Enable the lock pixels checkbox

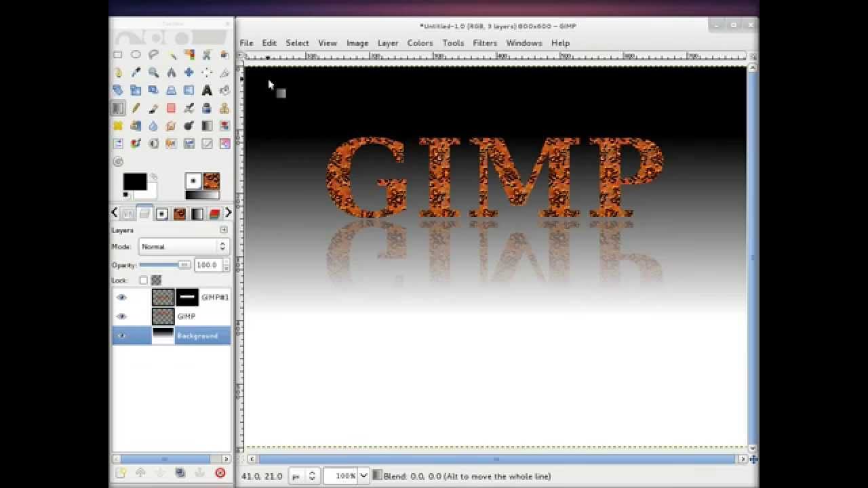point(143,280)
